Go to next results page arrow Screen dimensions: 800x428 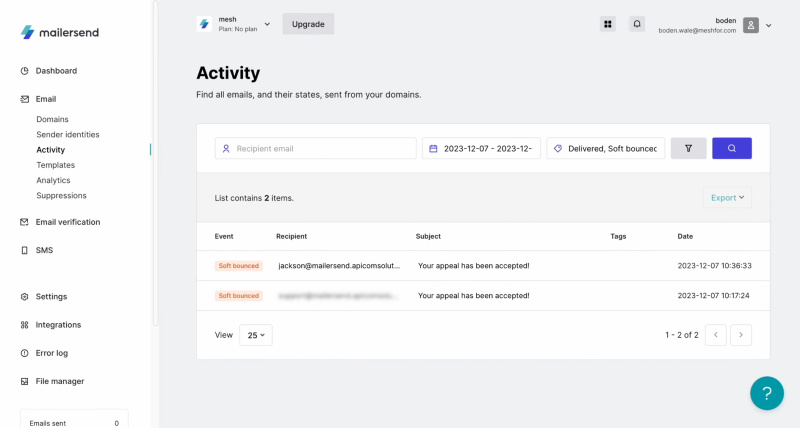[740, 335]
